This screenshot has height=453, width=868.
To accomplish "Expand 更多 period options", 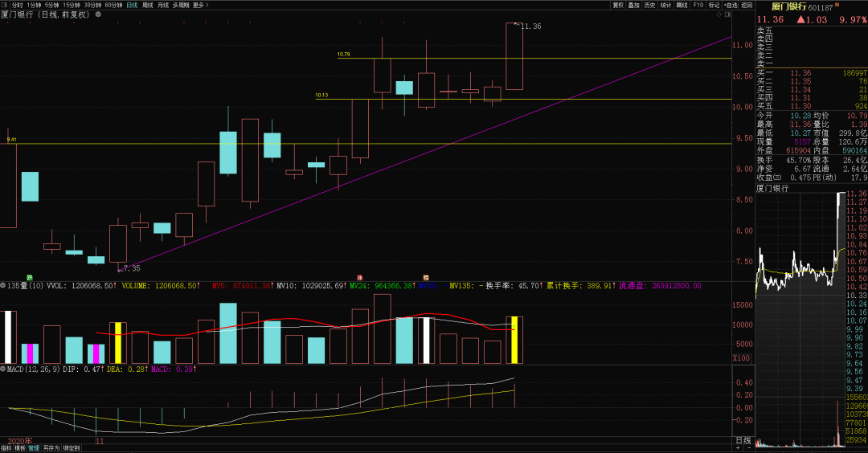I will [x=200, y=5].
